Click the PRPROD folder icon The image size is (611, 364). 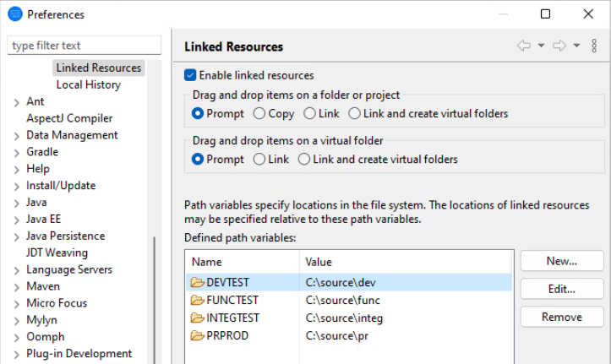point(198,335)
